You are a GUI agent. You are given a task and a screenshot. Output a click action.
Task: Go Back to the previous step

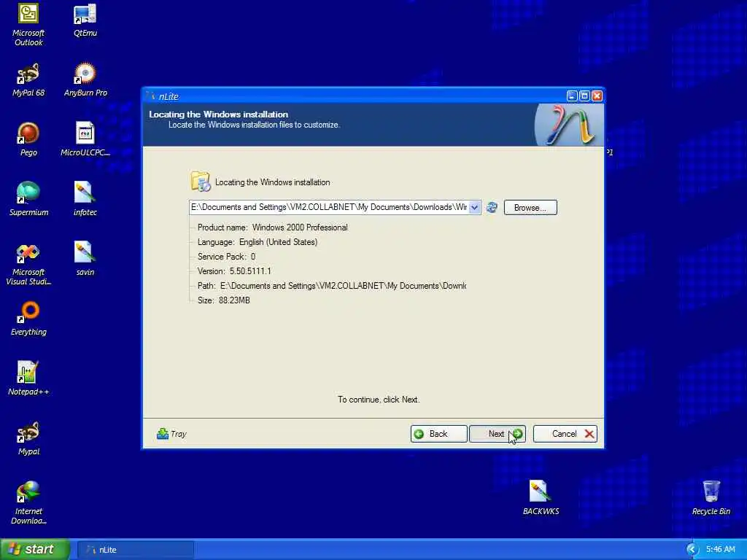point(438,434)
